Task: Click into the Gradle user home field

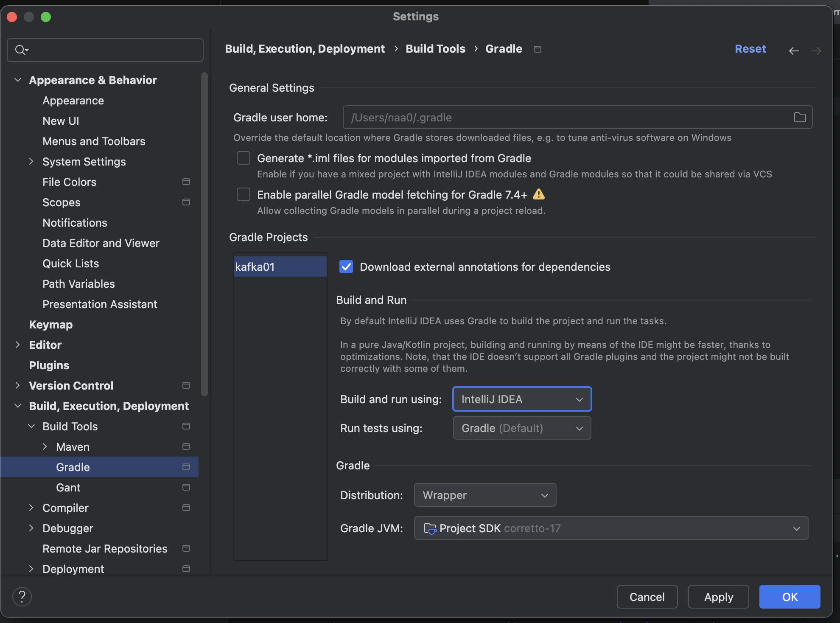Action: pos(564,117)
